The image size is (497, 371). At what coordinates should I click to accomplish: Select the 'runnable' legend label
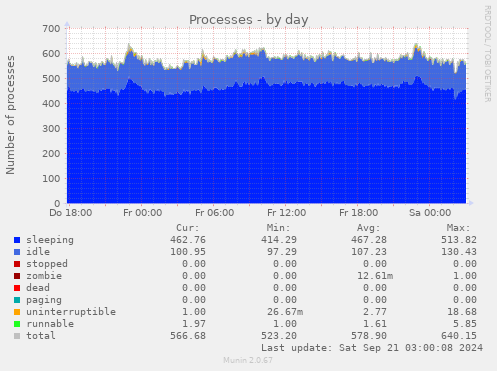tap(50, 324)
